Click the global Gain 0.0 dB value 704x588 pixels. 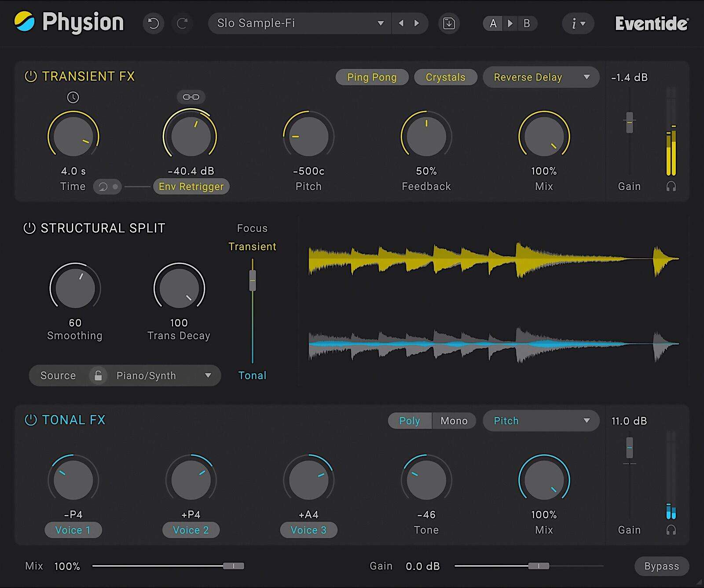[x=423, y=566]
